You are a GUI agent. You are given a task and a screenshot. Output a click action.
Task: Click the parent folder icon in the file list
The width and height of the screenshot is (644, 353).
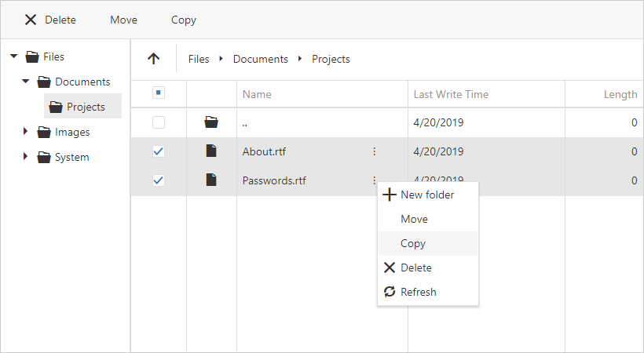211,122
